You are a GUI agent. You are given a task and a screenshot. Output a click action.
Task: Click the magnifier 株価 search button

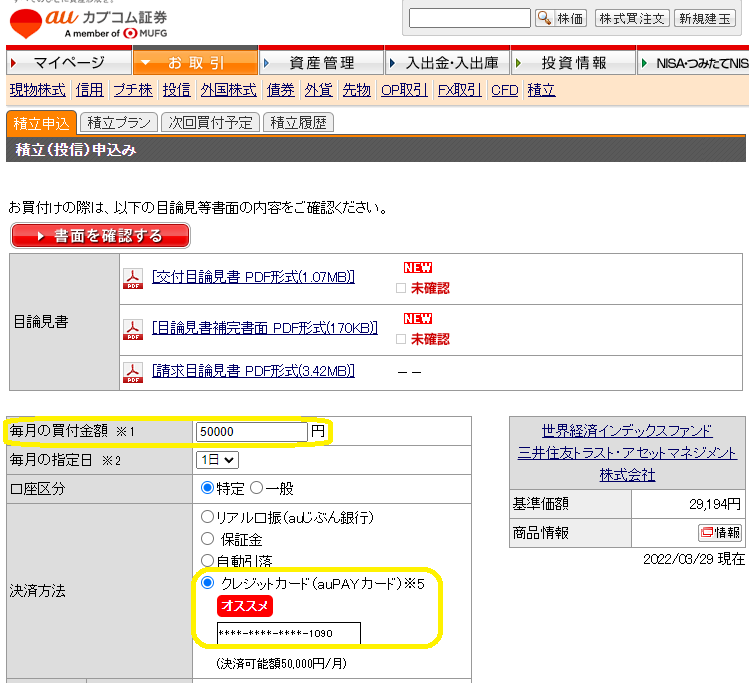(x=561, y=19)
